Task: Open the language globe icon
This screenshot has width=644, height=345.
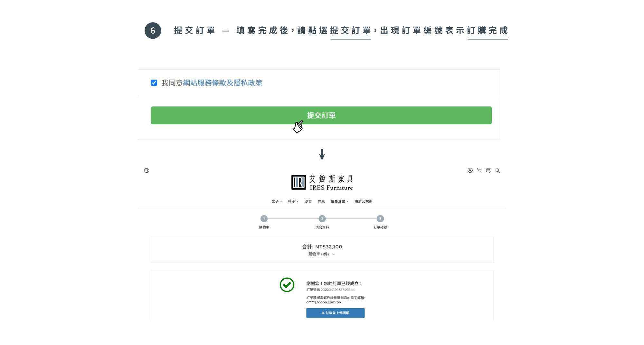Action: (147, 170)
